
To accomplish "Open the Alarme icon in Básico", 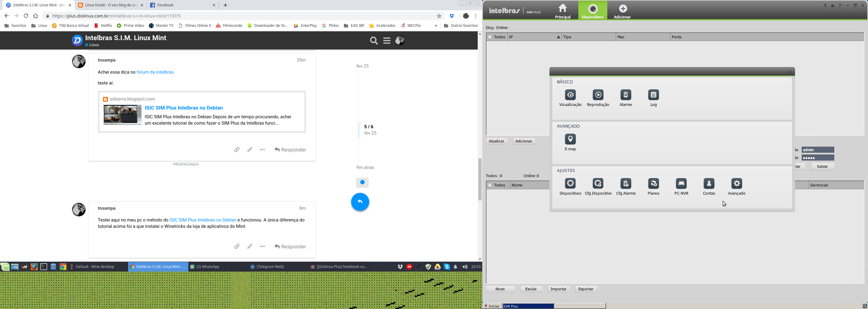I will pos(625,95).
